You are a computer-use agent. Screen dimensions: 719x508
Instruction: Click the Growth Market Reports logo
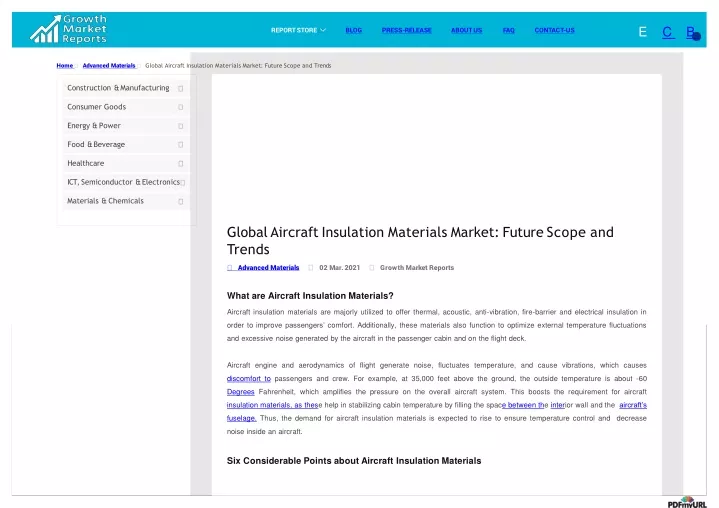[x=68, y=29]
